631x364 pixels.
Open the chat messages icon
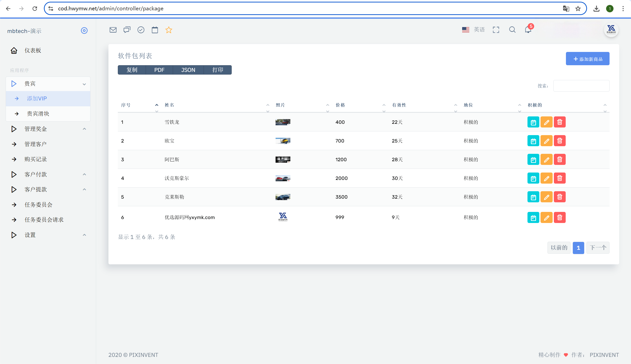click(x=127, y=30)
